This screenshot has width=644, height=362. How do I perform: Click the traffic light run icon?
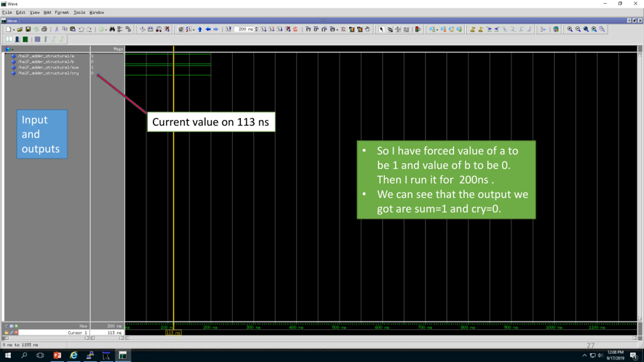pos(418,29)
